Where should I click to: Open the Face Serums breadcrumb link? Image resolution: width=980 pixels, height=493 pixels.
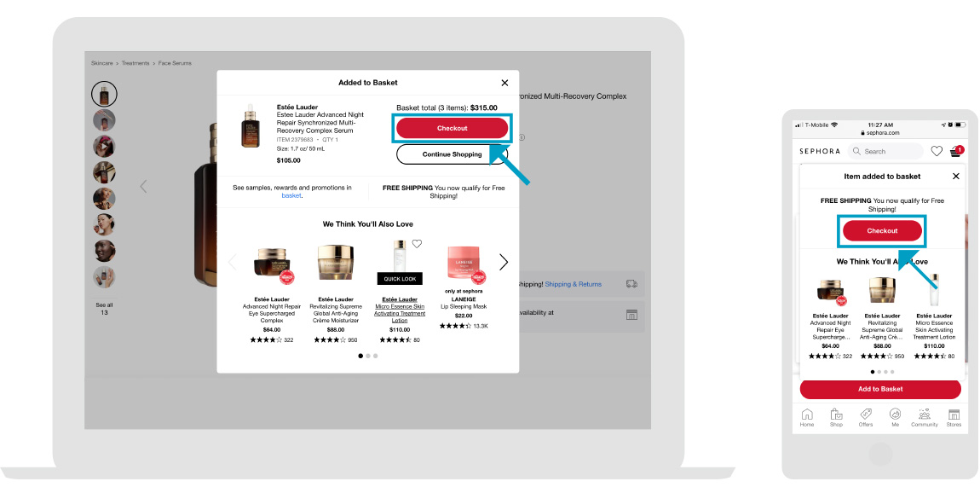(175, 63)
